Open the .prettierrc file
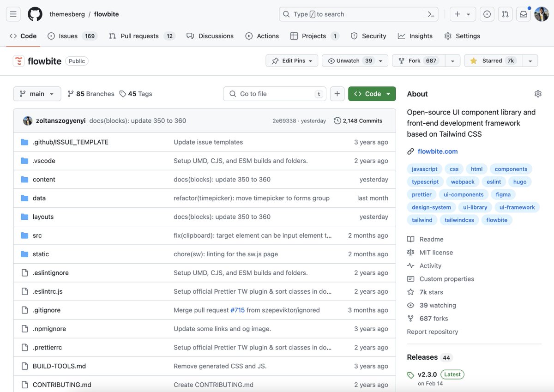Screen dimensions: 554x392 47,348
